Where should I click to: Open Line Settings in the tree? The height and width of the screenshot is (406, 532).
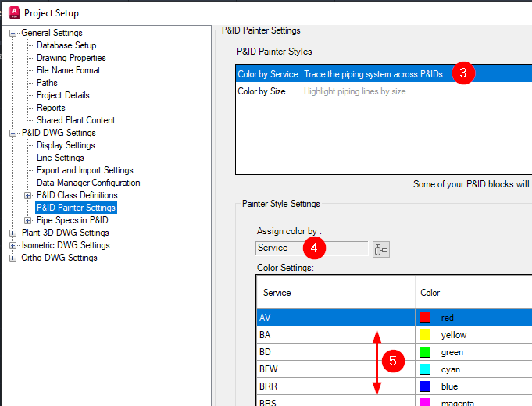tap(60, 158)
